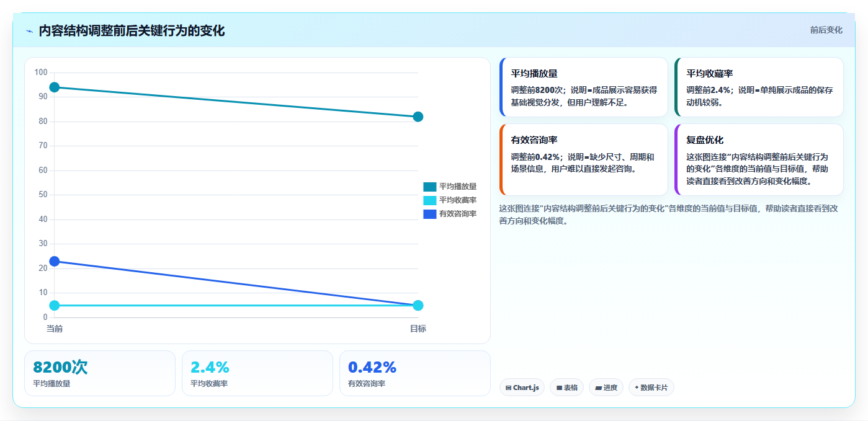Select the 进度 tag
This screenshot has width=868, height=421.
606,388
